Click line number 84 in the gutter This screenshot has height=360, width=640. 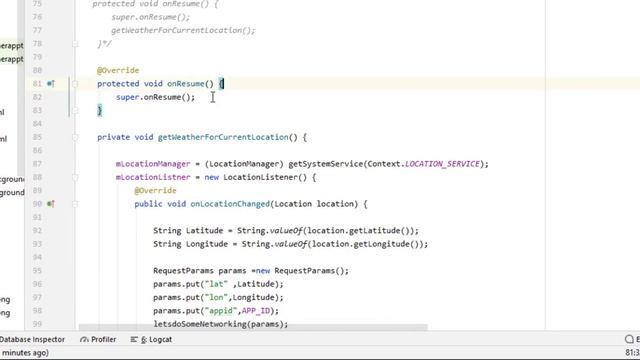pos(38,124)
